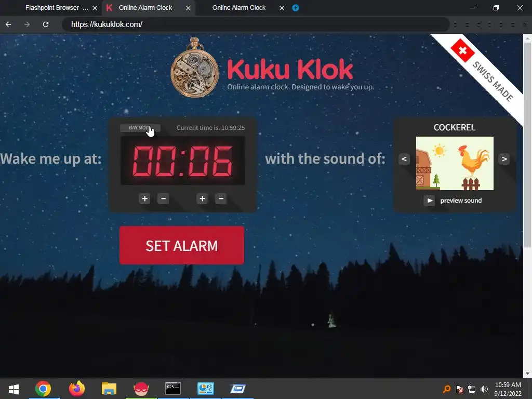The width and height of the screenshot is (532, 399).
Task: Switch to the second Online Alarm Clock tab
Action: [239, 7]
